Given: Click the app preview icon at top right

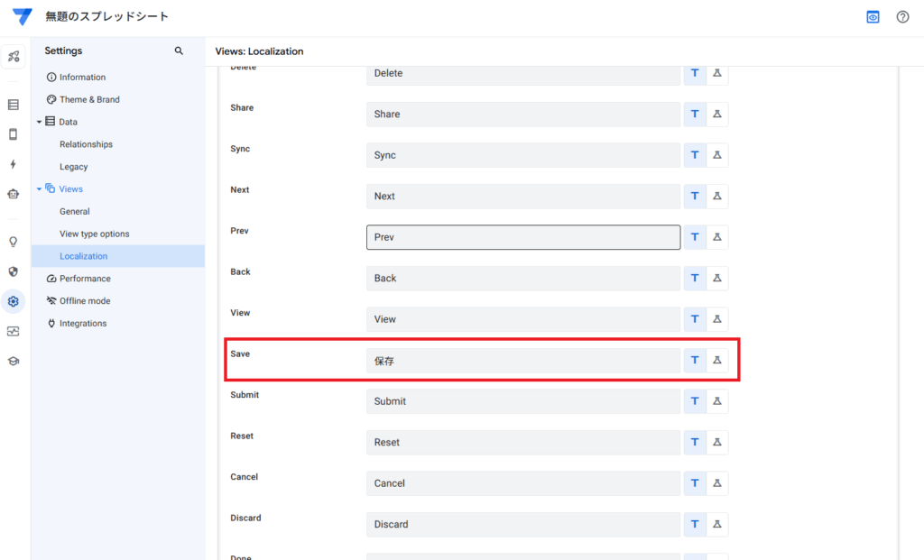Looking at the screenshot, I should (873, 17).
